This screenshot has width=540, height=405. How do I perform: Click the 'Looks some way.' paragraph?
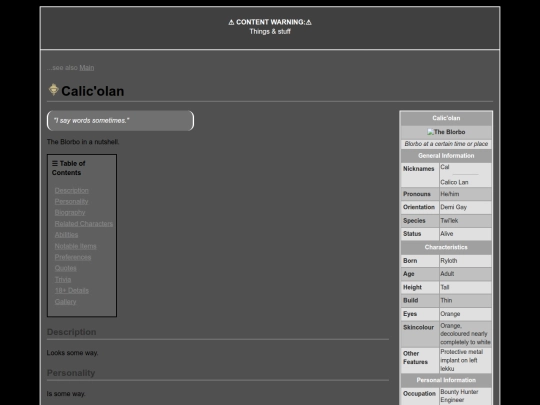coord(72,353)
